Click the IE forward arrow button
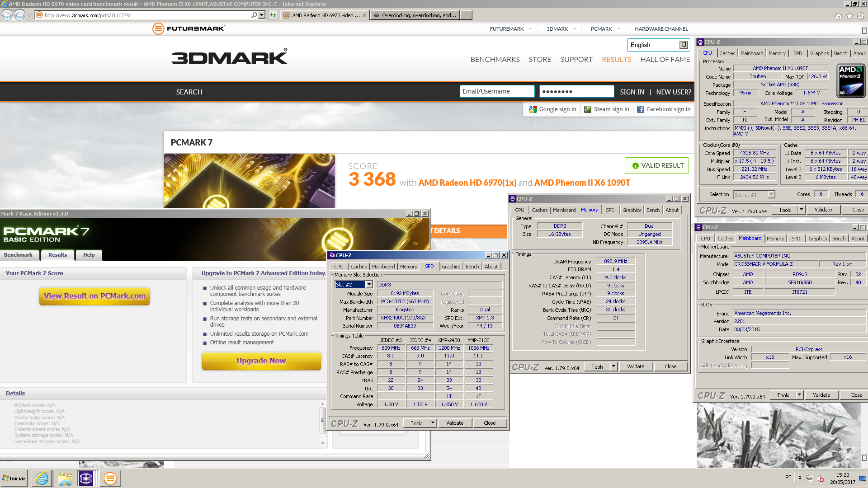Viewport: 868px width, 488px height. pyautogui.click(x=19, y=15)
